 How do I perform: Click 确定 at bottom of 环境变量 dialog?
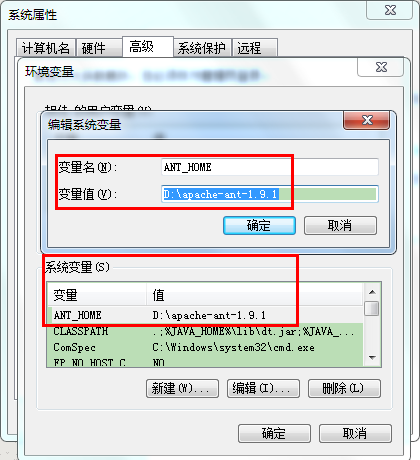(x=274, y=433)
